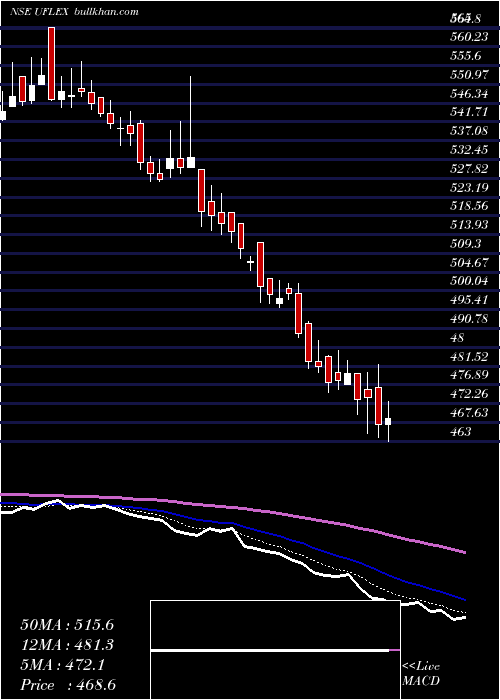Click the 518.56 price axis label

click(x=468, y=207)
